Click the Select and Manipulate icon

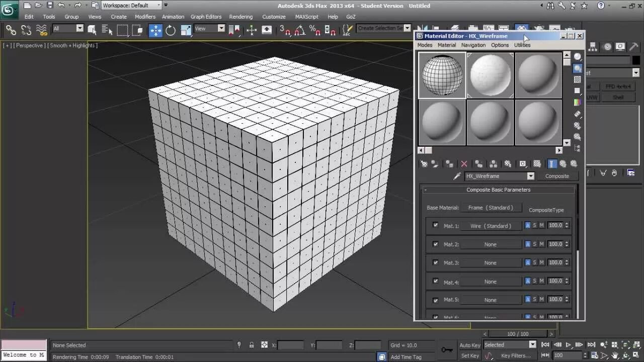[252, 30]
